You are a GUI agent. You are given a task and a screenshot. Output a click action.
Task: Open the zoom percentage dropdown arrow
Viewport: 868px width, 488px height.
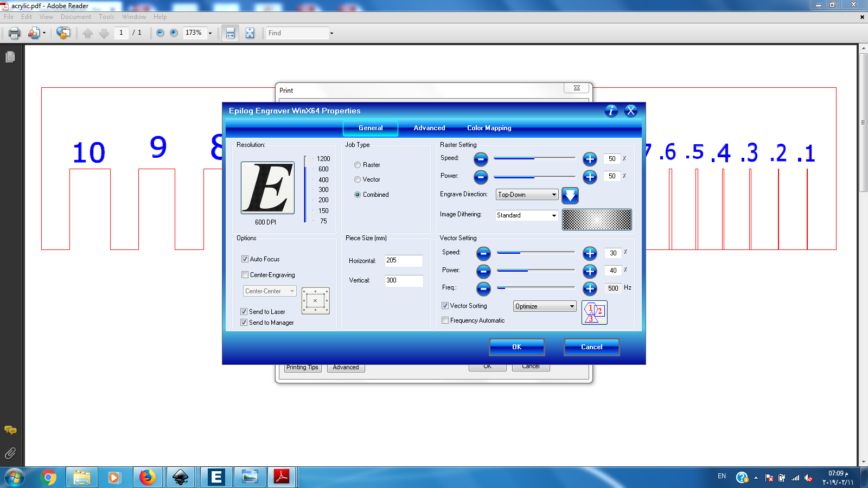tap(210, 33)
